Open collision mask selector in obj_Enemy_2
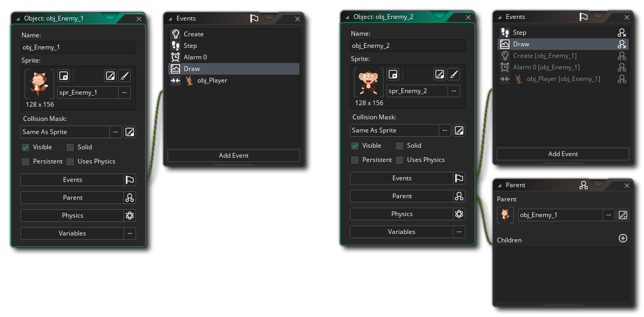The image size is (644, 317). 445,130
